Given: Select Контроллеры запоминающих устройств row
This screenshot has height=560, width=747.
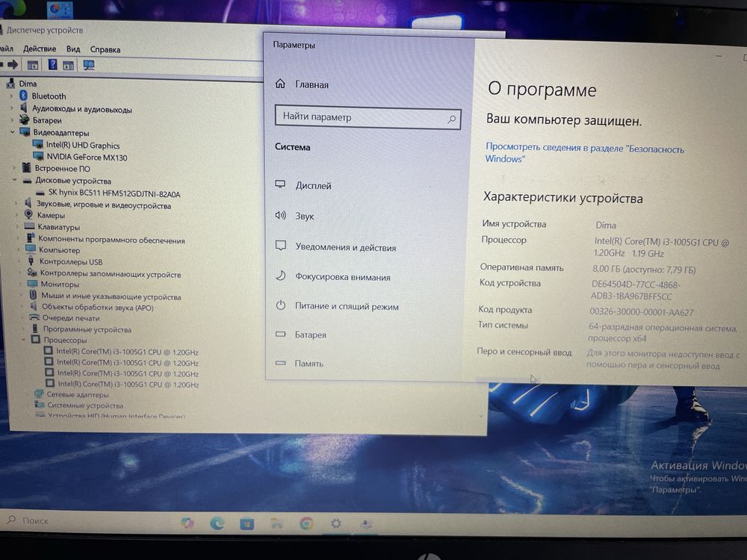Looking at the screenshot, I should (x=110, y=274).
